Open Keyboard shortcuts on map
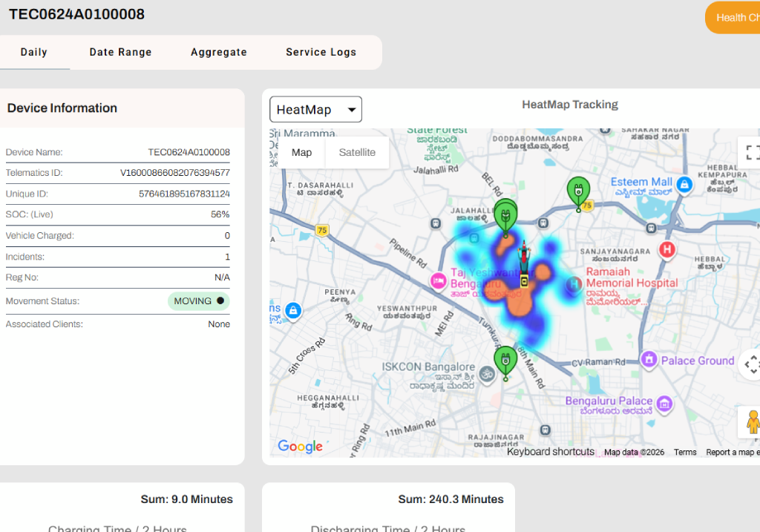 [x=551, y=452]
